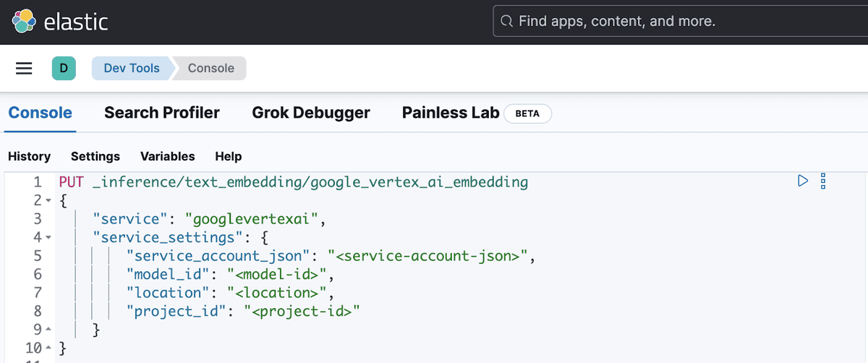Viewport: 868px width, 363px height.
Task: Open the hamburger navigation menu
Action: point(24,69)
